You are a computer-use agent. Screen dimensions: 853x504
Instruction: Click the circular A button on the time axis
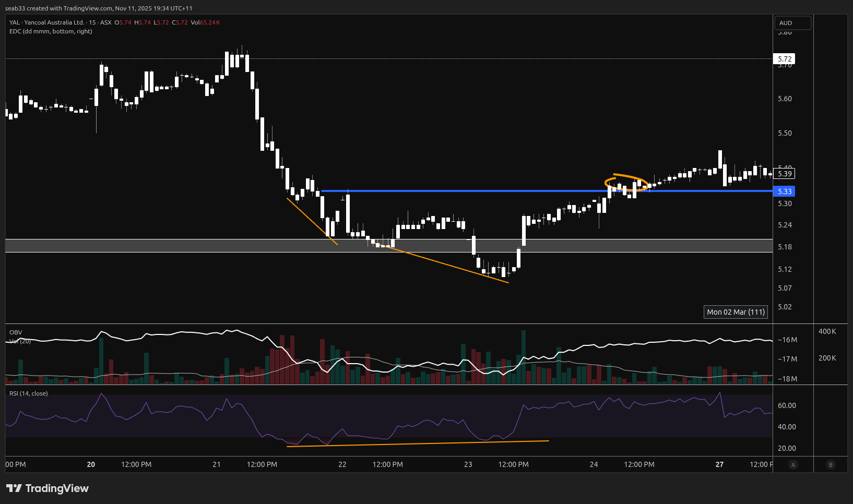coord(793,465)
